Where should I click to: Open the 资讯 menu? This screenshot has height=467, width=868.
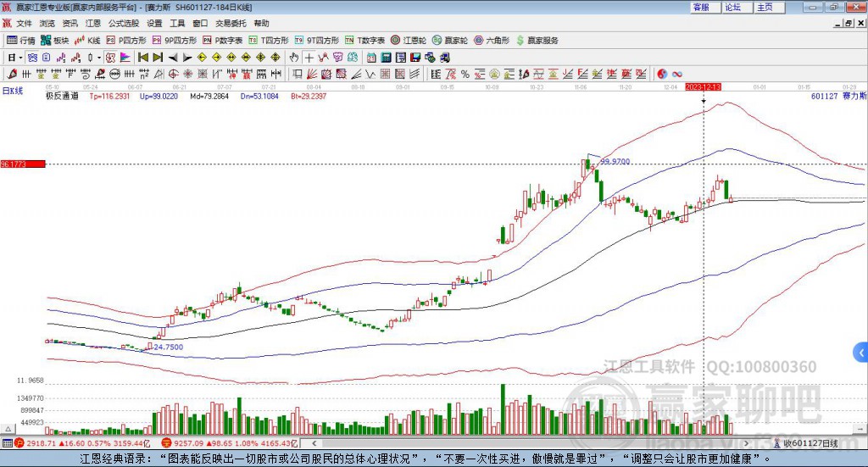tap(70, 23)
